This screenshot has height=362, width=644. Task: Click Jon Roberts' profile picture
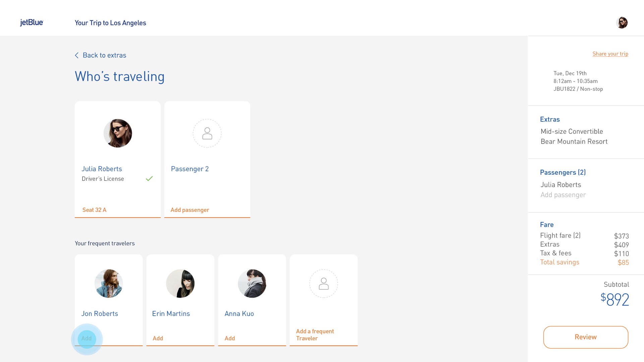point(109,284)
